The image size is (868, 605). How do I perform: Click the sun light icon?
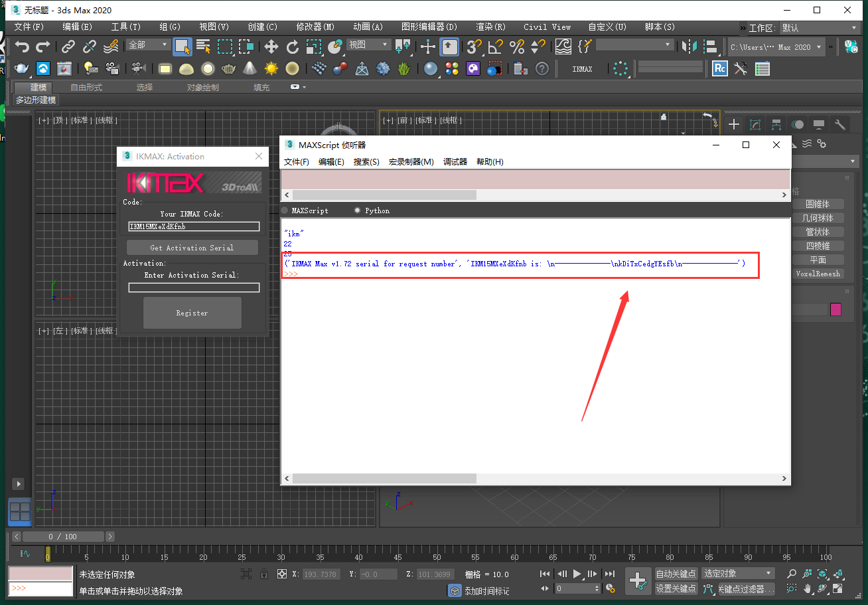click(x=271, y=68)
